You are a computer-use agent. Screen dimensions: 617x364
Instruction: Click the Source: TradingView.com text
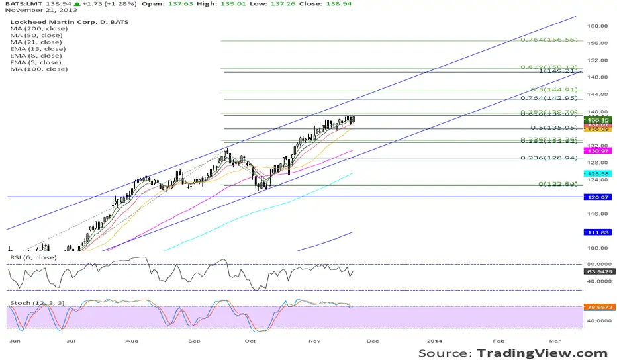point(512,353)
